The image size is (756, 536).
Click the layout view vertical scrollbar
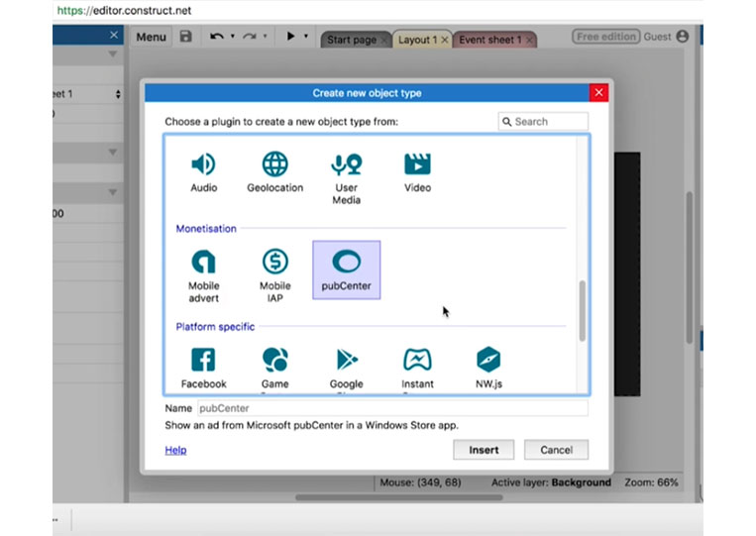tap(690, 268)
